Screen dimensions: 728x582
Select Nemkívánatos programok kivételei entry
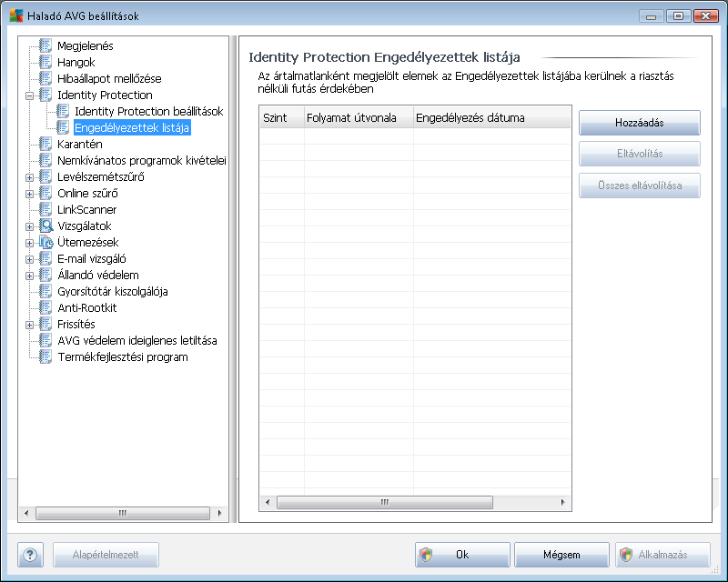click(x=142, y=160)
